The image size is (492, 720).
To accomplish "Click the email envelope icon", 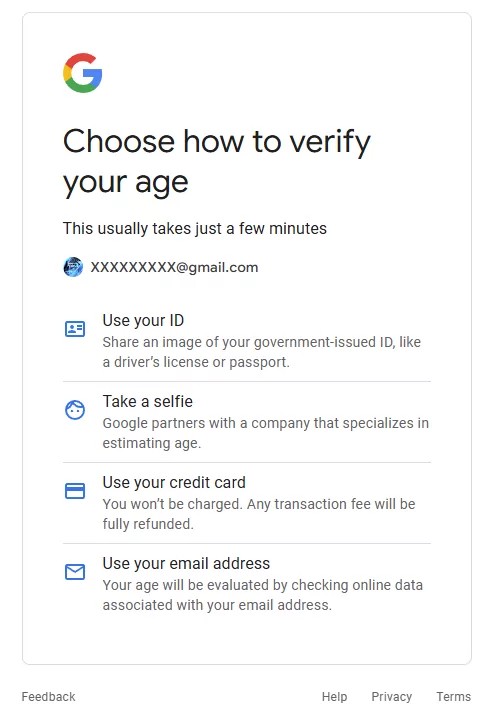I will [75, 572].
